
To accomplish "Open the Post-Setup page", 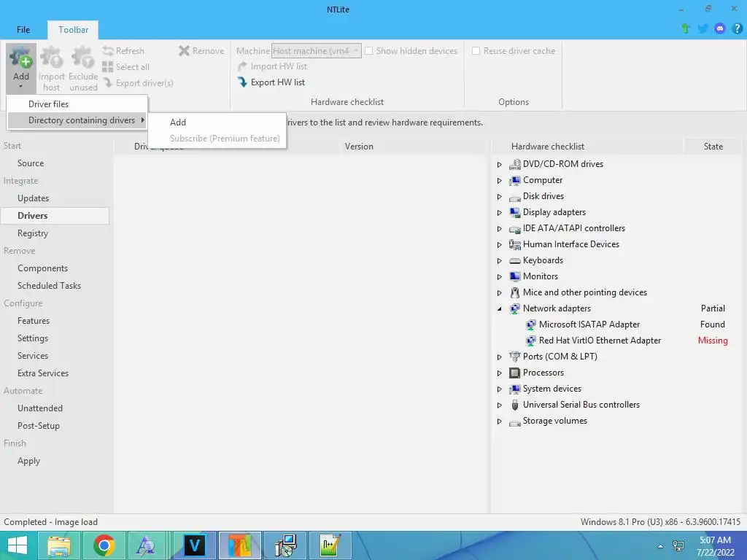I will [39, 426].
